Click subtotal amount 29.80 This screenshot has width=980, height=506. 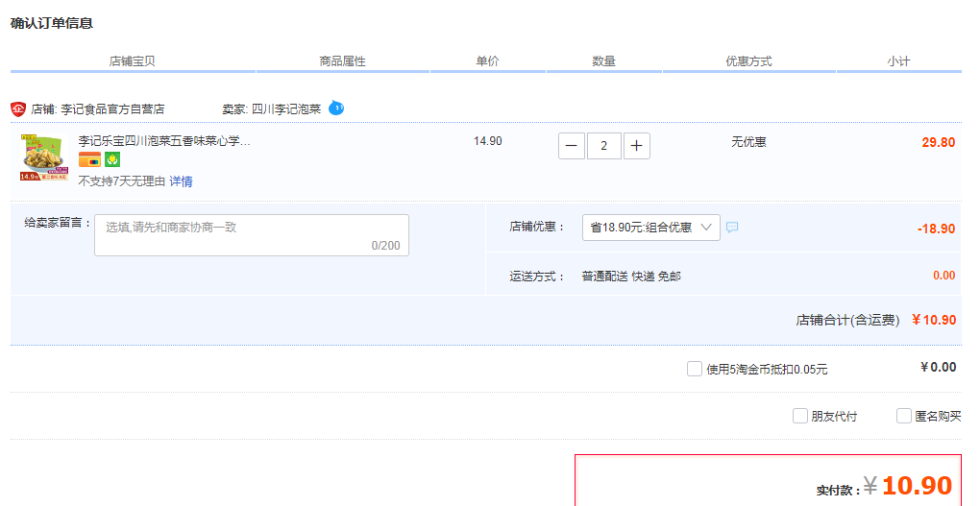[938, 142]
